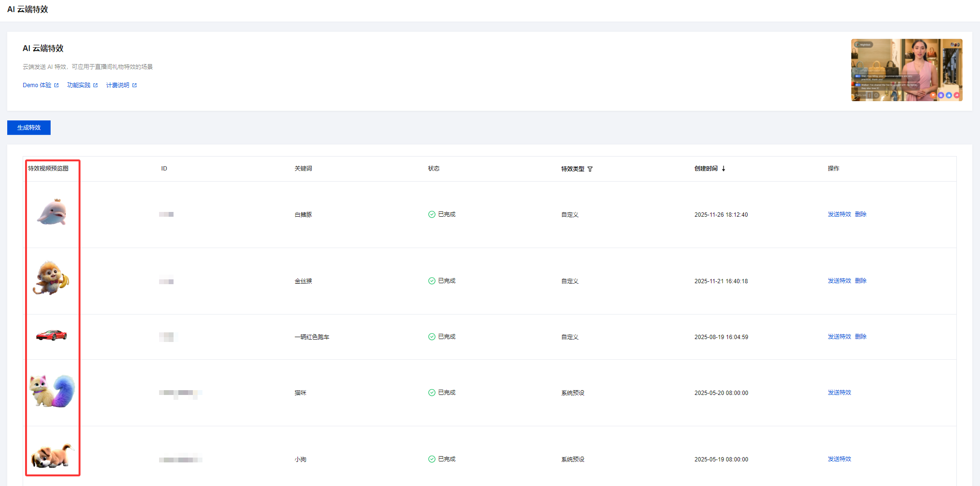Screen dimensions: 980x486
Task: Click the external-link icon next to 计费说明
Action: 134,85
